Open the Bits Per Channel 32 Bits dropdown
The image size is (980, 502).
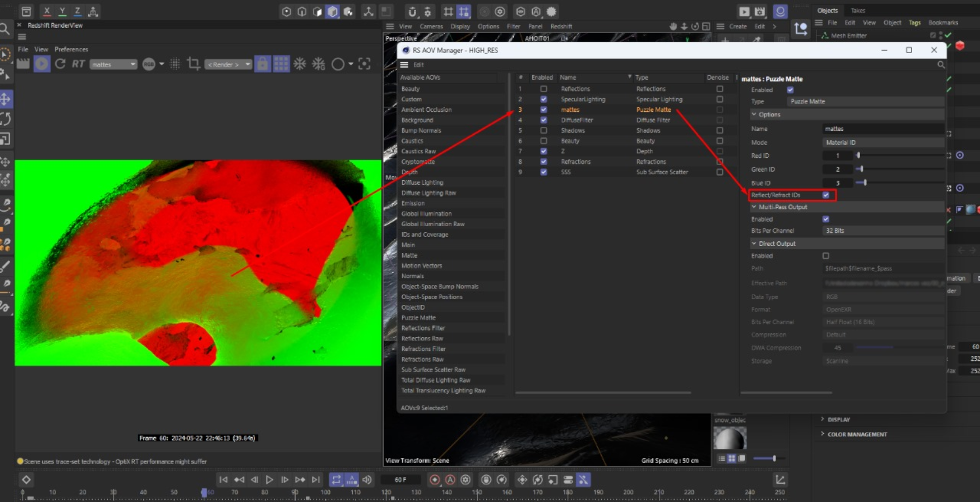[883, 231]
